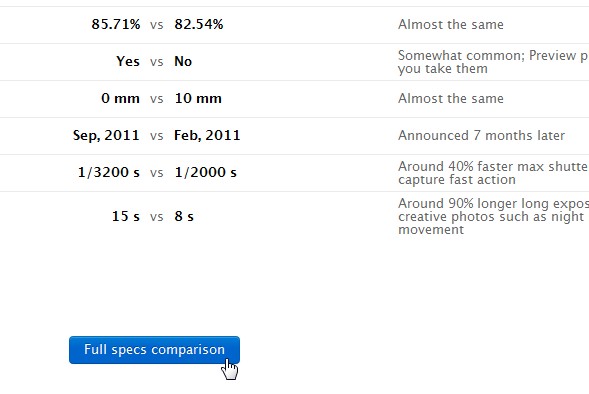
Task: Select the 0 mm measurement
Action: point(120,98)
